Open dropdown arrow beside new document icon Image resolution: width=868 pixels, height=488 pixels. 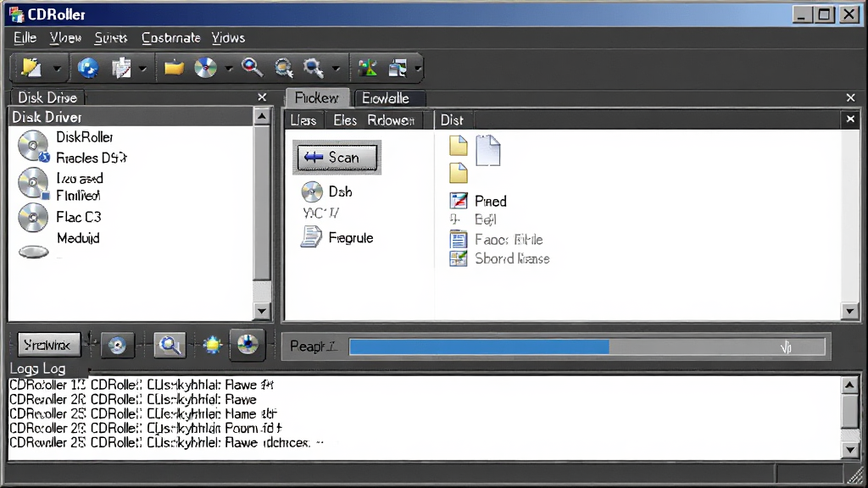click(57, 69)
